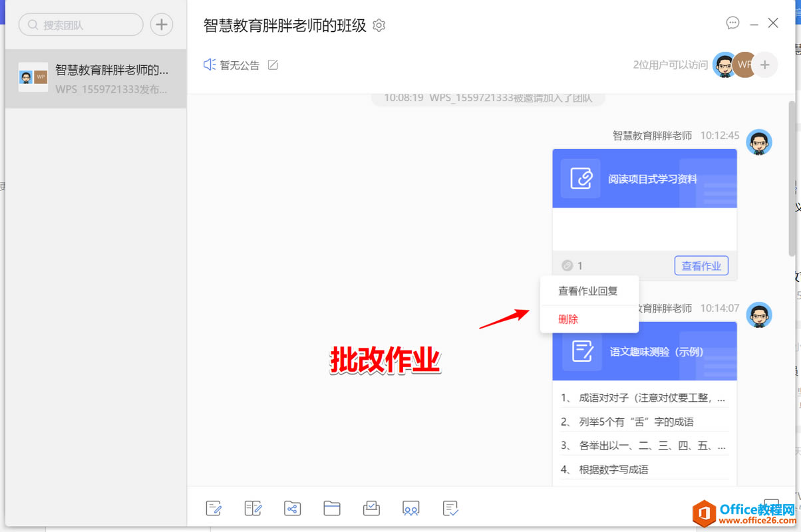This screenshot has height=532, width=801.
Task: Click the plus button to create team
Action: (x=161, y=25)
